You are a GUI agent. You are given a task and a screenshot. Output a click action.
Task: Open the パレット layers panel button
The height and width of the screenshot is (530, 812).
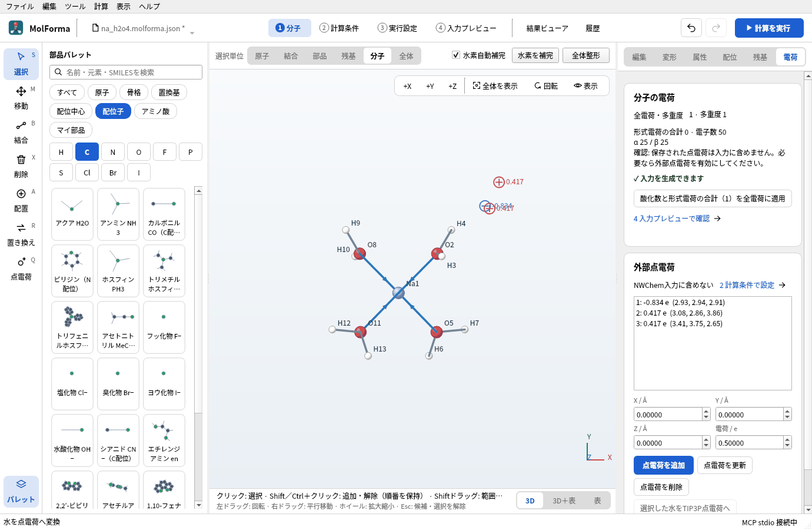(21, 491)
